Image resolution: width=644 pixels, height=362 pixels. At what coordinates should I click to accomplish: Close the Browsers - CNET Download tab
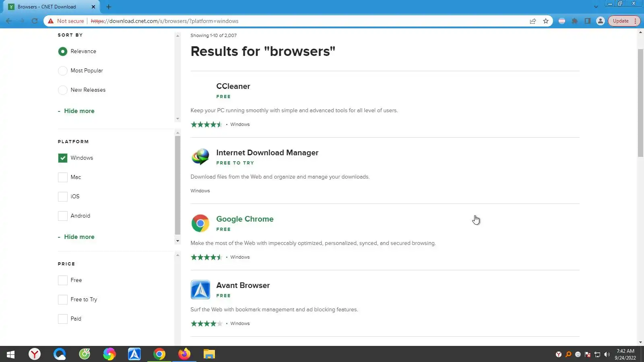pyautogui.click(x=93, y=7)
